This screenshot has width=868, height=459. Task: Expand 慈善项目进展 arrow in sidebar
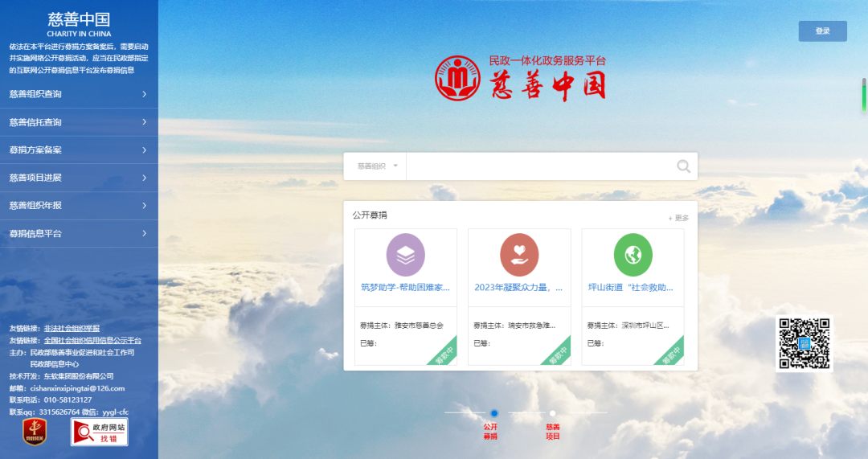click(145, 178)
